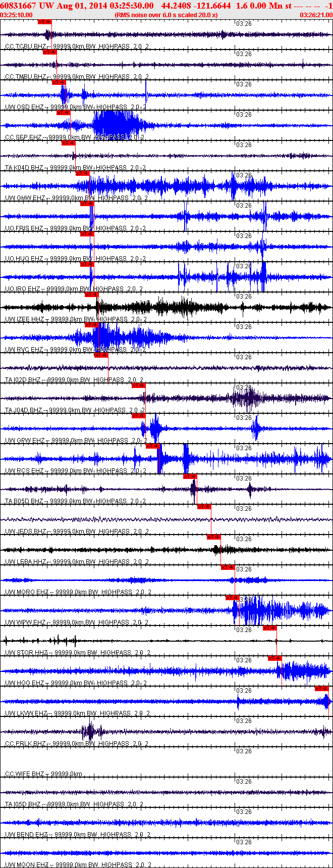This screenshot has width=333, height=868.
Task: Select the xT 4 pick marker on the UW.WPW trace
Action: pyautogui.click(x=232, y=598)
